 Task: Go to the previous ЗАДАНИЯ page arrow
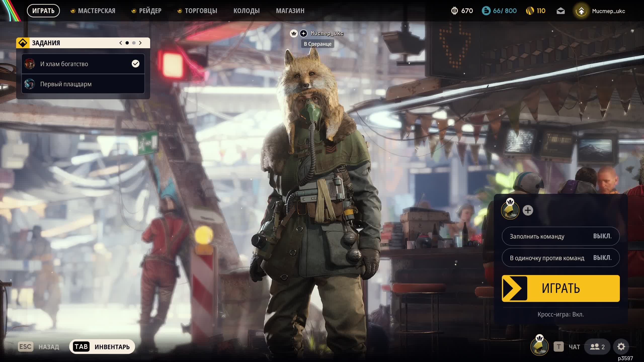click(121, 43)
